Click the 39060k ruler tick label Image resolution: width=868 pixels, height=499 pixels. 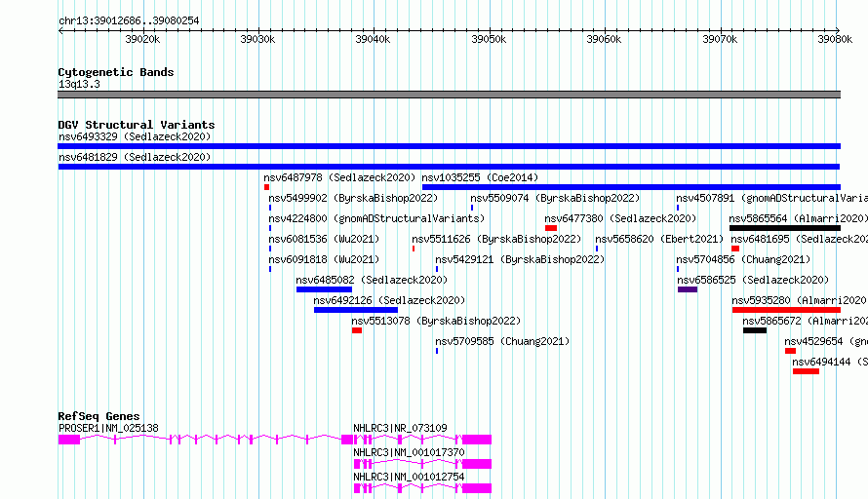604,39
